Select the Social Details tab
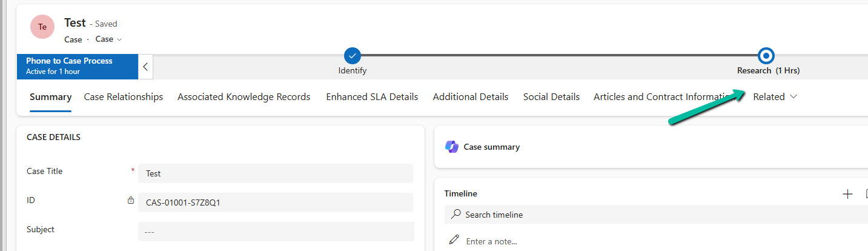Screen dimensions: 868x251 tap(551, 97)
